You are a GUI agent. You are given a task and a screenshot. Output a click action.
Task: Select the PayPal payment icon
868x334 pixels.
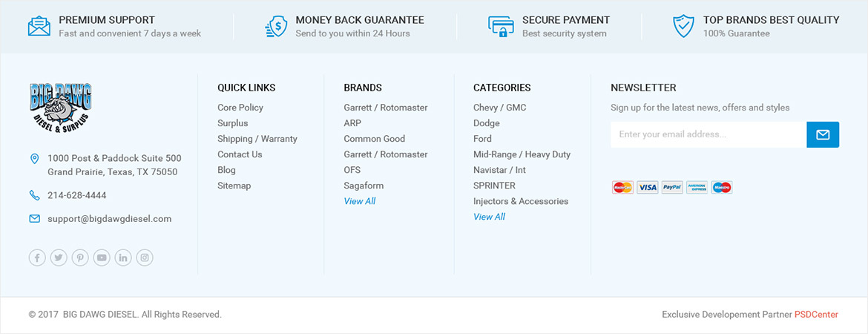tap(672, 187)
